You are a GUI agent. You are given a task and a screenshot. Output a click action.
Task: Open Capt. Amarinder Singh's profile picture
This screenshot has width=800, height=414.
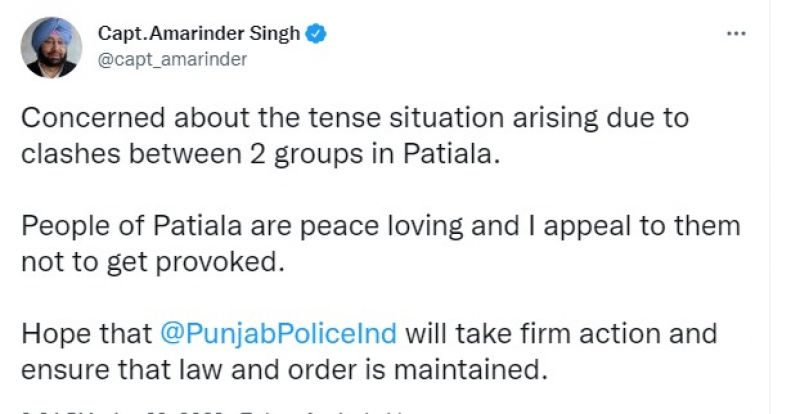pos(51,46)
